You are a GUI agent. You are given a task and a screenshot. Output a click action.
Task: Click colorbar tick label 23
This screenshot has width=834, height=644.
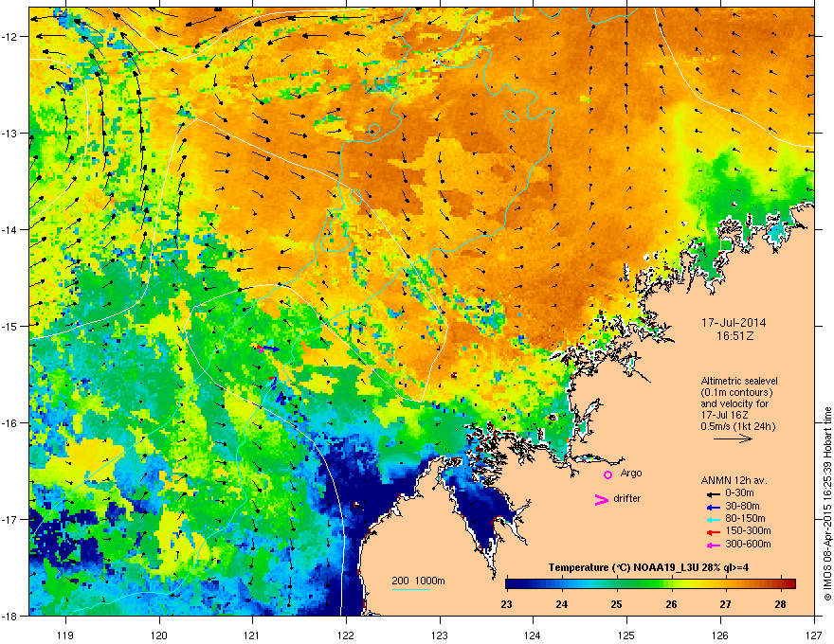(506, 604)
